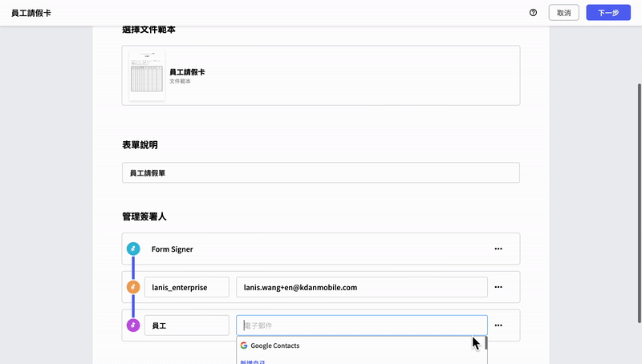The width and height of the screenshot is (642, 364).
Task: Click the 員工請假單 form description field
Action: (320, 172)
